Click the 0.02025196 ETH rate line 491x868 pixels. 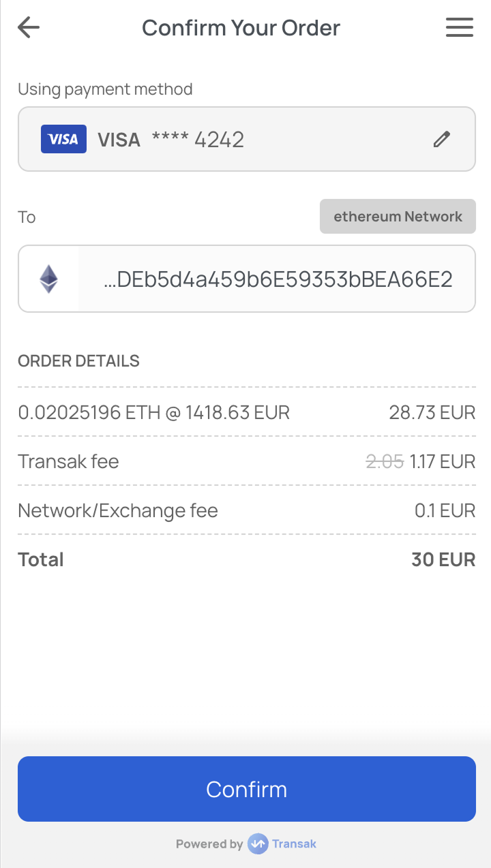[153, 412]
